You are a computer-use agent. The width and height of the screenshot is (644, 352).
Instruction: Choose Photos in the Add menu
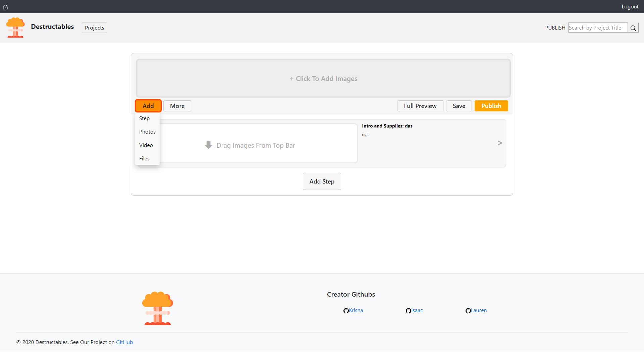pyautogui.click(x=147, y=132)
